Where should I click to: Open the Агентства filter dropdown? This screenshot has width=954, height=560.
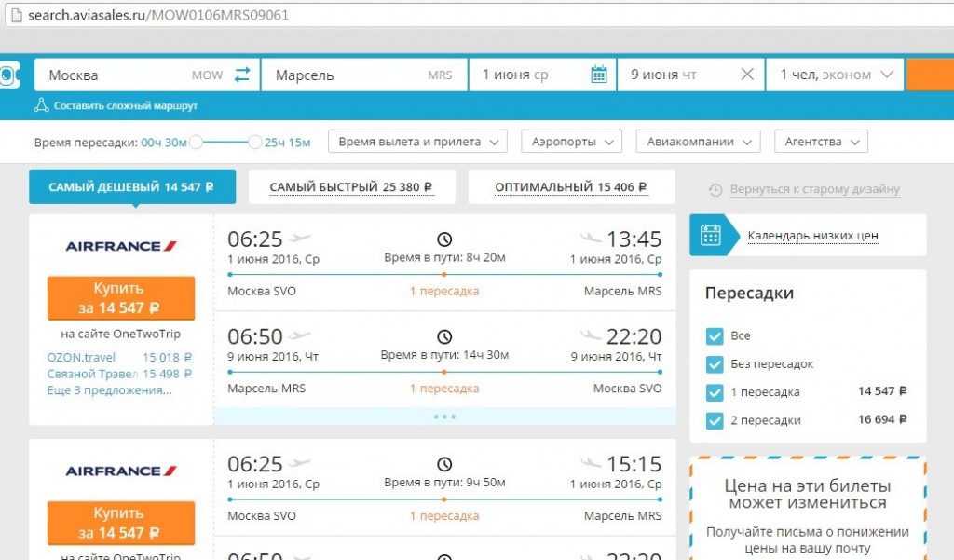[x=821, y=142]
